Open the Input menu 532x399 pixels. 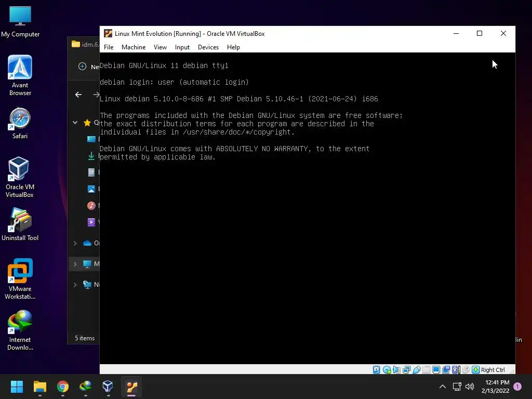182,47
